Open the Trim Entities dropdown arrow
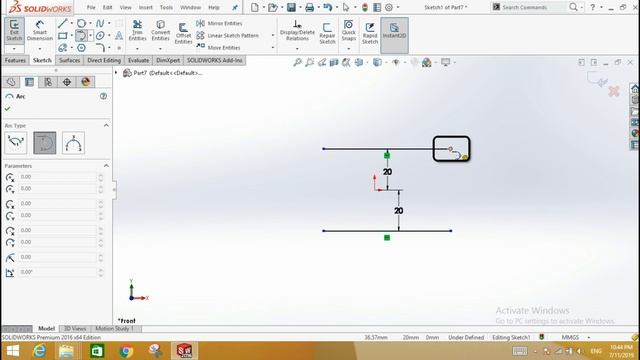The height and width of the screenshot is (360, 640). pos(138,49)
